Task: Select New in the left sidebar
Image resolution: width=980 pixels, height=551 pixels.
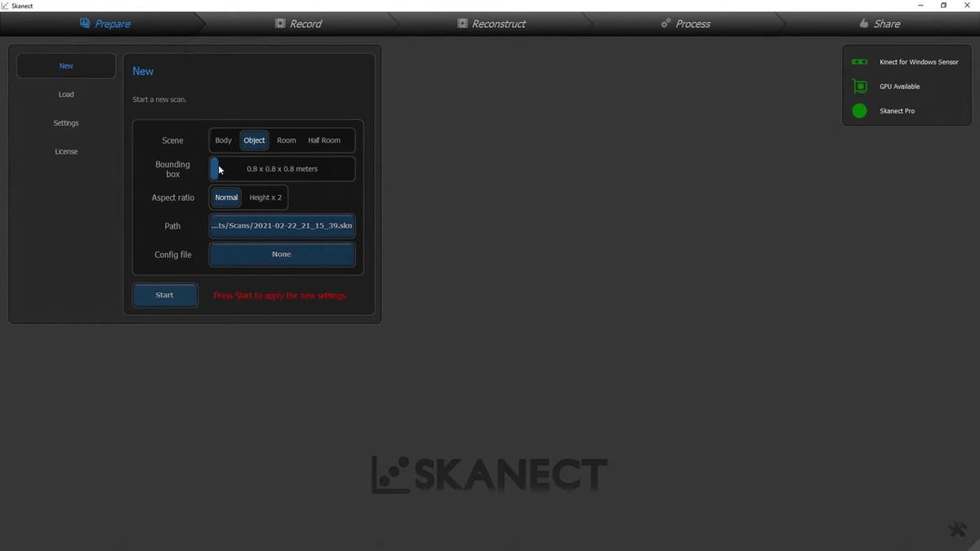Action: [x=66, y=66]
